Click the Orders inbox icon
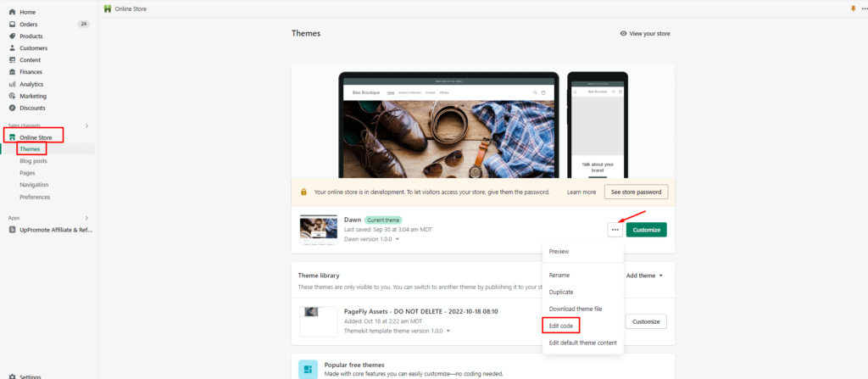 coord(12,25)
